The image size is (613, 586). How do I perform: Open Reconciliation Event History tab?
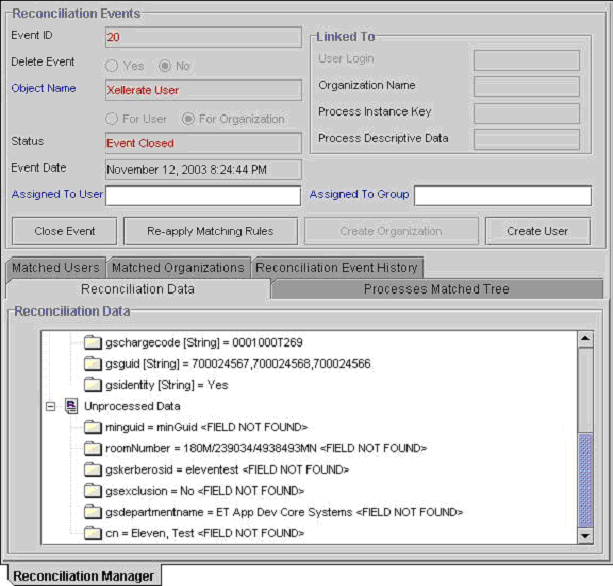337,268
